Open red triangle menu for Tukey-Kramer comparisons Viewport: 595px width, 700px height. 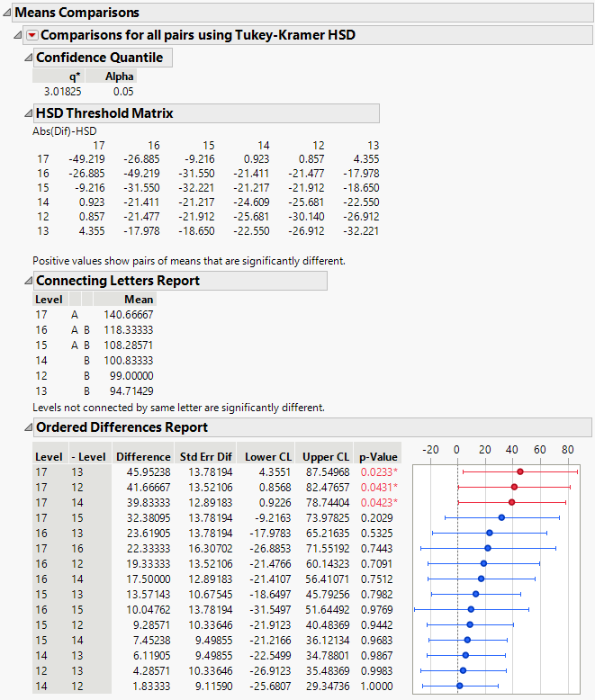click(x=32, y=35)
